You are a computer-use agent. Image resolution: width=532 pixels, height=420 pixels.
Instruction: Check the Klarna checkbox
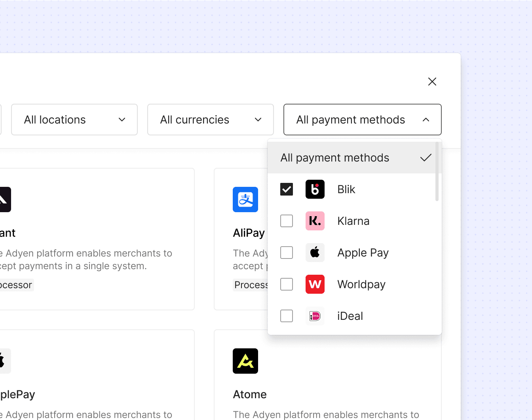pos(287,221)
